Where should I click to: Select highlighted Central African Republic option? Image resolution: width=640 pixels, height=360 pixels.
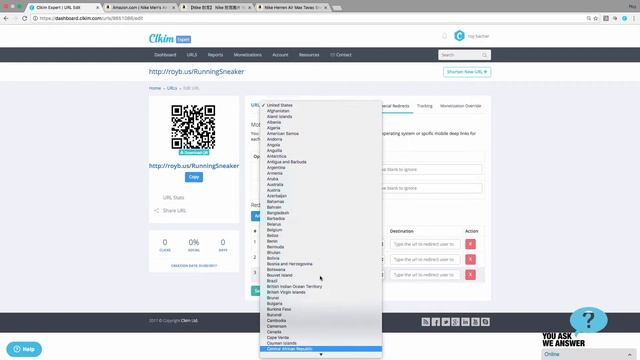[321, 349]
